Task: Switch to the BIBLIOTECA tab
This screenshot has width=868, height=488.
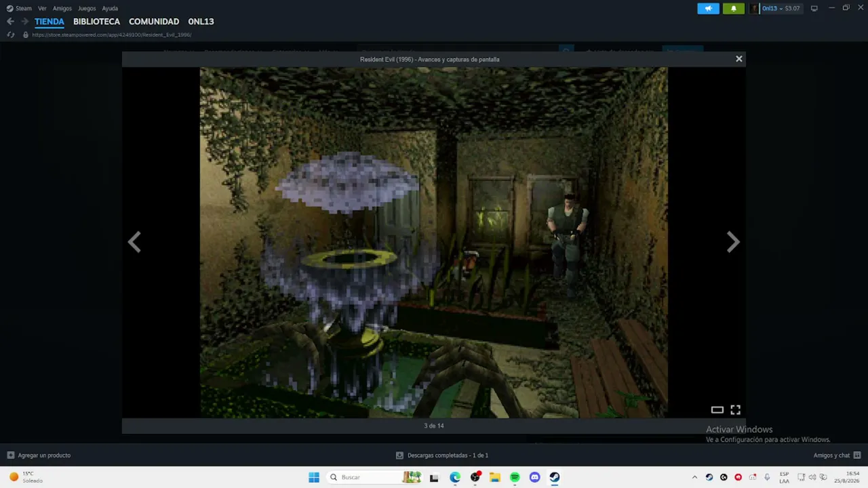Action: [96, 22]
